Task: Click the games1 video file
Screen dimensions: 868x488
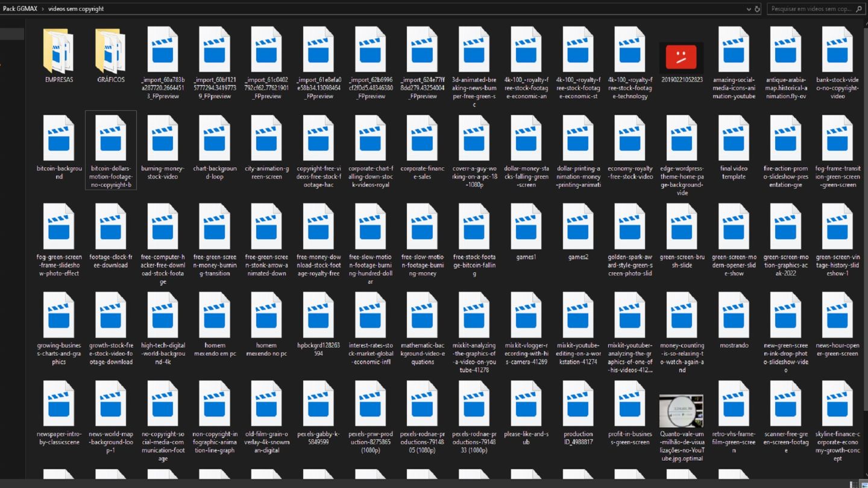Action: pos(526,233)
